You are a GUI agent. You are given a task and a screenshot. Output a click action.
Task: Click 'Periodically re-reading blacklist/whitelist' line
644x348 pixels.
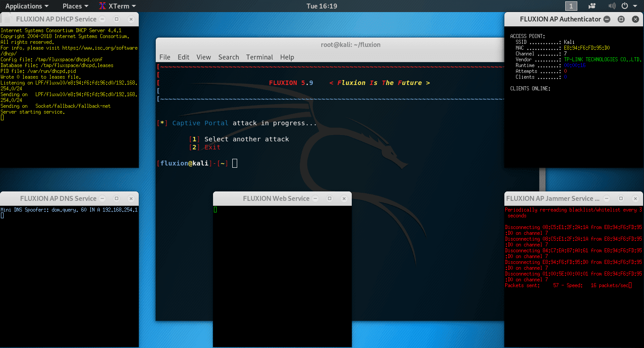574,212
